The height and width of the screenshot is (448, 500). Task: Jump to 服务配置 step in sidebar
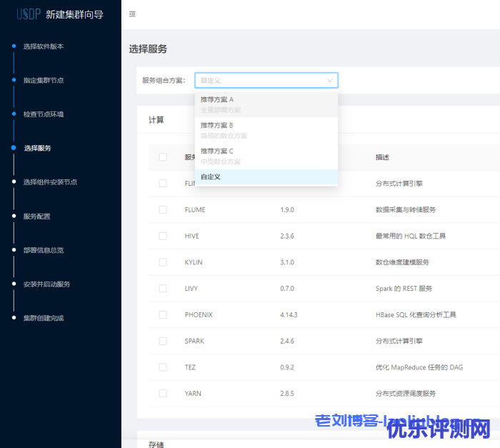[37, 216]
